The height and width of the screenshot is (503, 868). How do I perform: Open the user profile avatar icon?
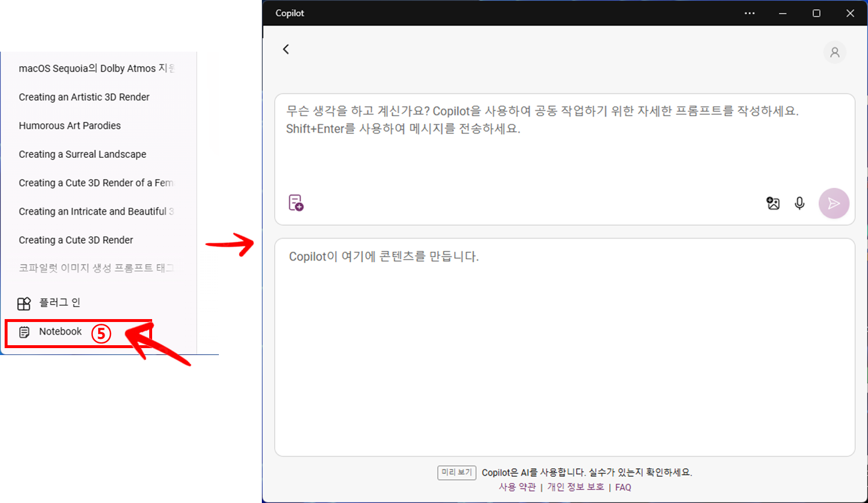(834, 52)
